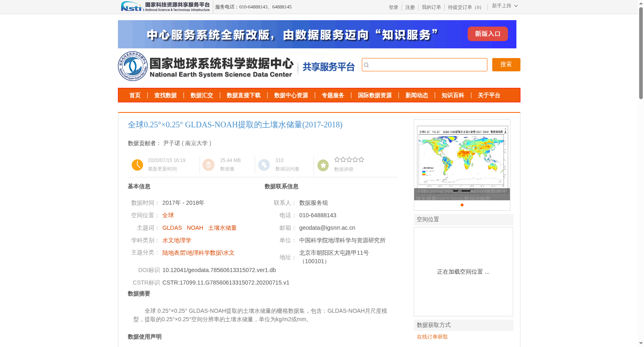The image size is (644, 347).
Task: Click the scrollbar down arrow
Action: [x=641, y=343]
